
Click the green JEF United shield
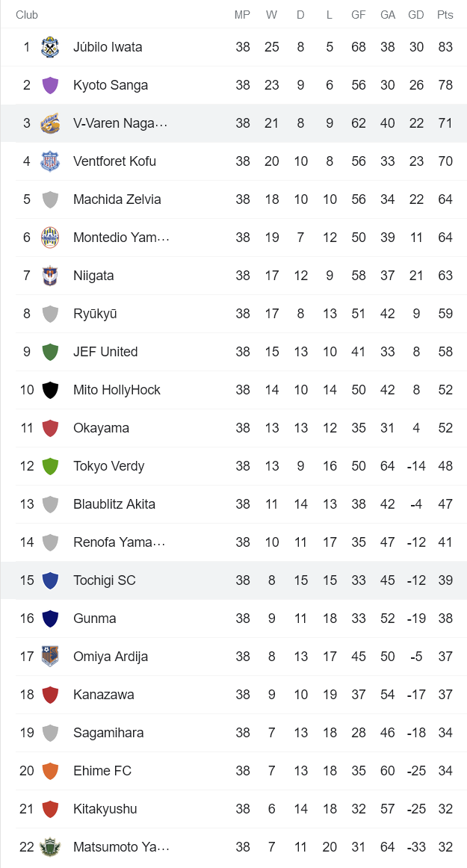(x=50, y=352)
